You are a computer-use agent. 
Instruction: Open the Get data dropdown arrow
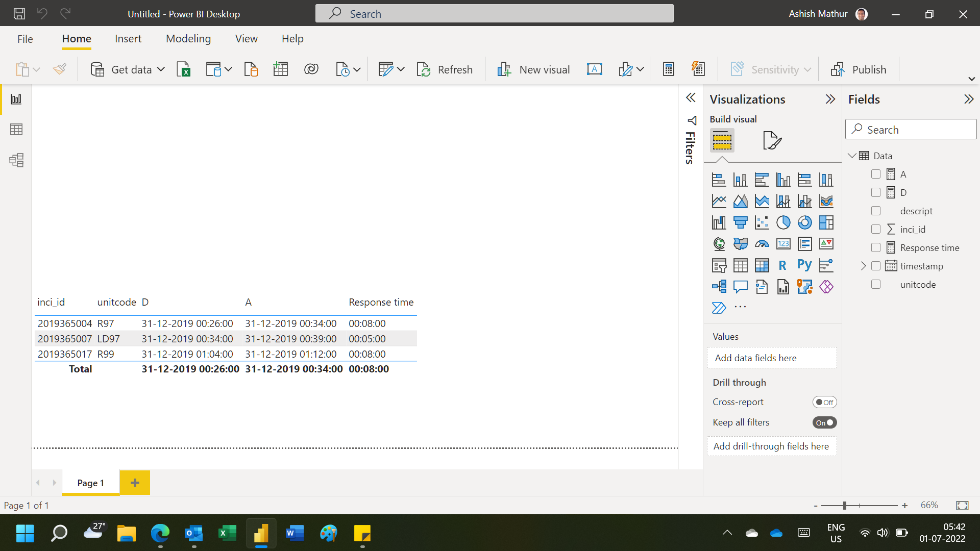pos(161,69)
